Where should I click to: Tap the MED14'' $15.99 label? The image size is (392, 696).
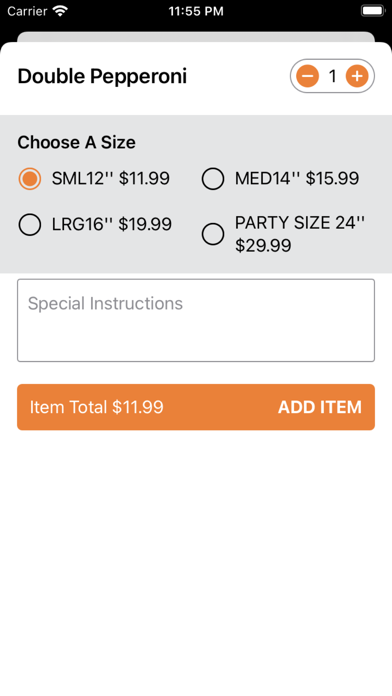click(x=297, y=178)
